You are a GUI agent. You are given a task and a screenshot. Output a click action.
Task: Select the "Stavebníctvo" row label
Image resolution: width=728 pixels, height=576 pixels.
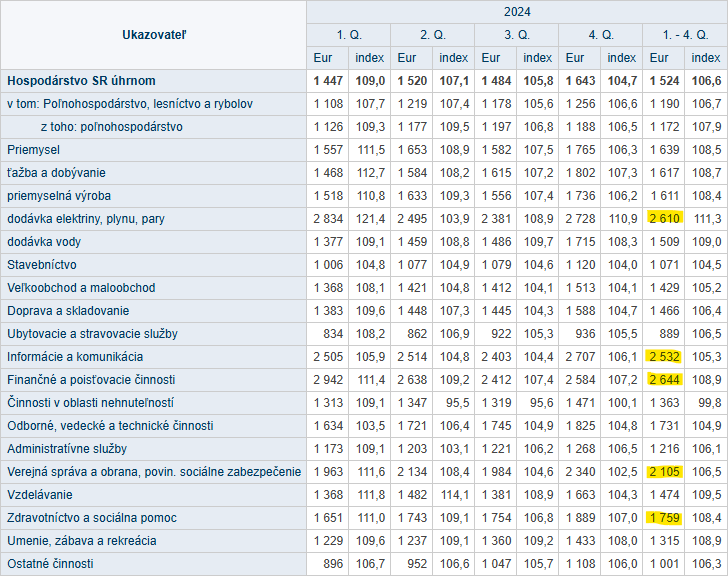41,265
